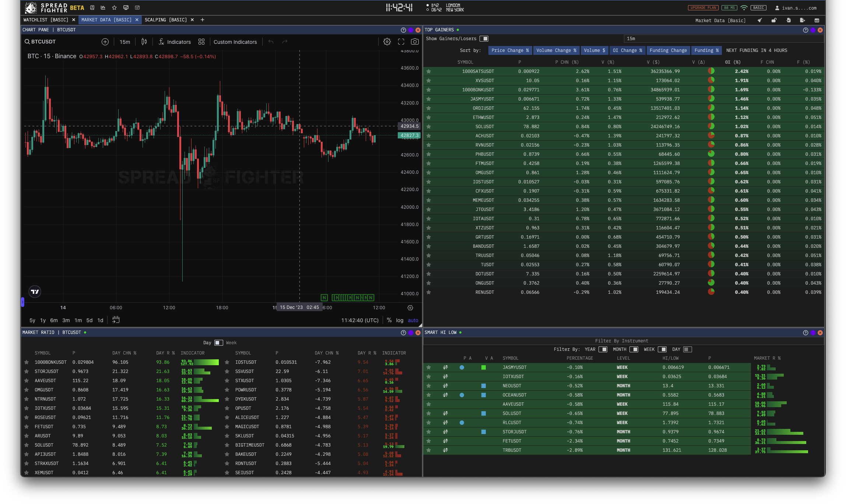Toggle the DAY filter switch
846x504 pixels.
tap(688, 349)
